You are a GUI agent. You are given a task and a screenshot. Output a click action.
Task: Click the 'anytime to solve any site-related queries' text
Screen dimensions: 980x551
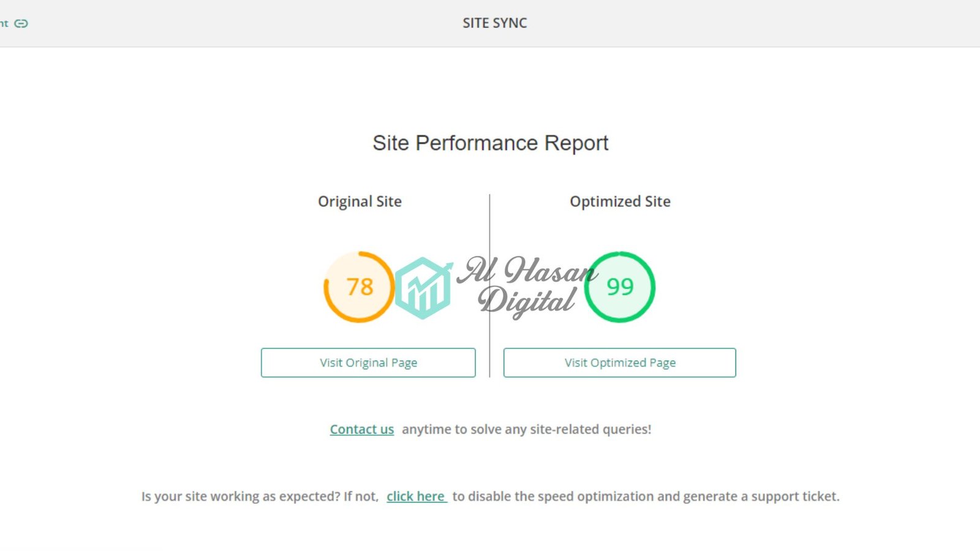tap(527, 429)
